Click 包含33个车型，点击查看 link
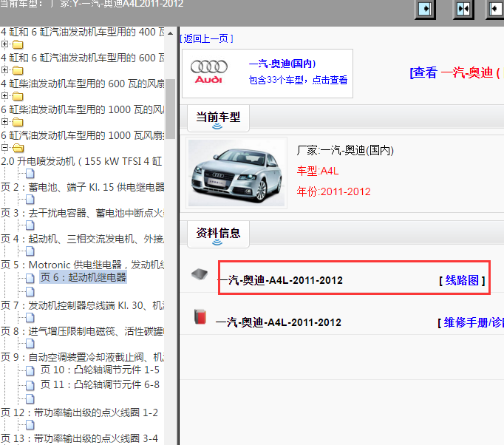The width and height of the screenshot is (504, 445). (298, 80)
